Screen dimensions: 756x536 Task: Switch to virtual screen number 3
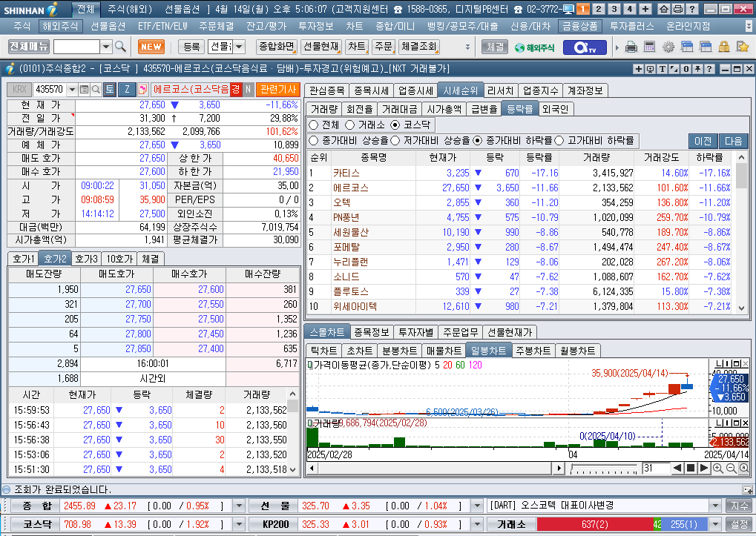coord(614,9)
